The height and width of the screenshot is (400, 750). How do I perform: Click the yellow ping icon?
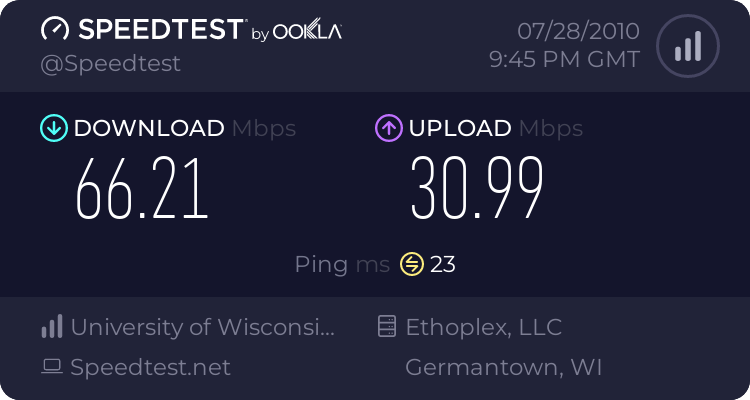[412, 264]
